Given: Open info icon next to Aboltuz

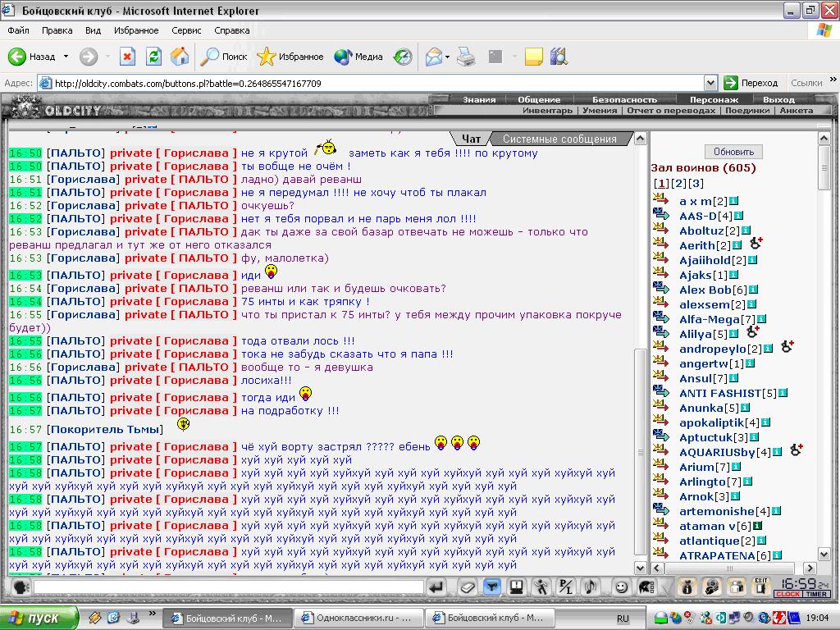Looking at the screenshot, I should [745, 231].
